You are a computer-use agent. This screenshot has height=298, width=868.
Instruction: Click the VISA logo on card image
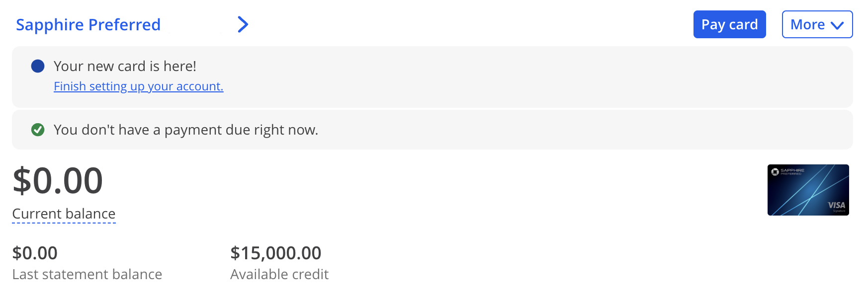(x=836, y=205)
